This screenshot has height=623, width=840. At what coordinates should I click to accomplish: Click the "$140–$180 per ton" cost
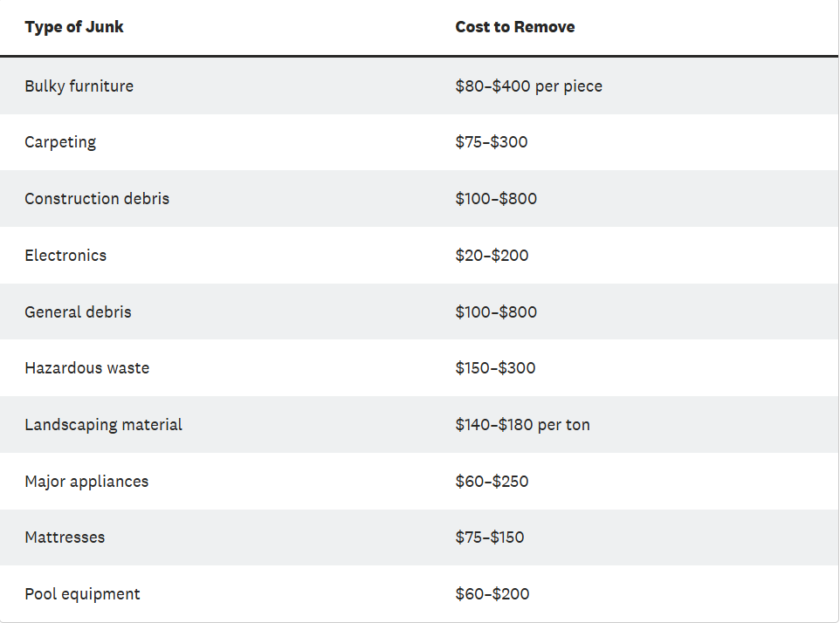pyautogui.click(x=522, y=425)
